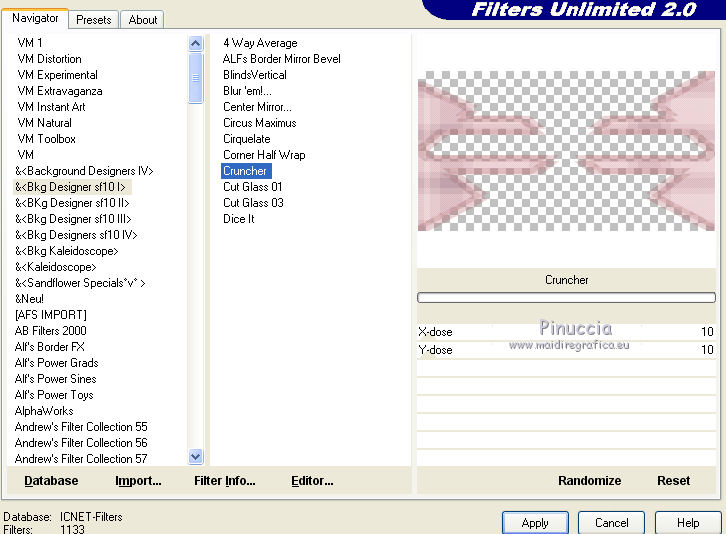Select VM Toolbox category
This screenshot has width=726, height=534.
pos(46,138)
